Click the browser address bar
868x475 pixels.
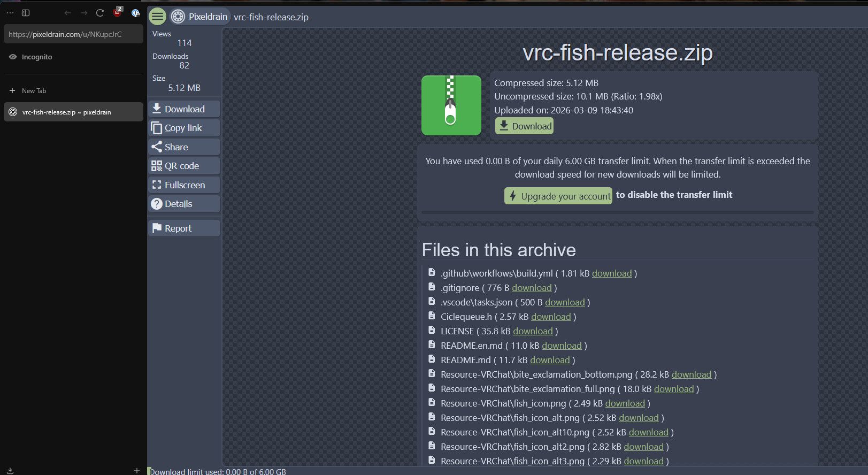74,34
